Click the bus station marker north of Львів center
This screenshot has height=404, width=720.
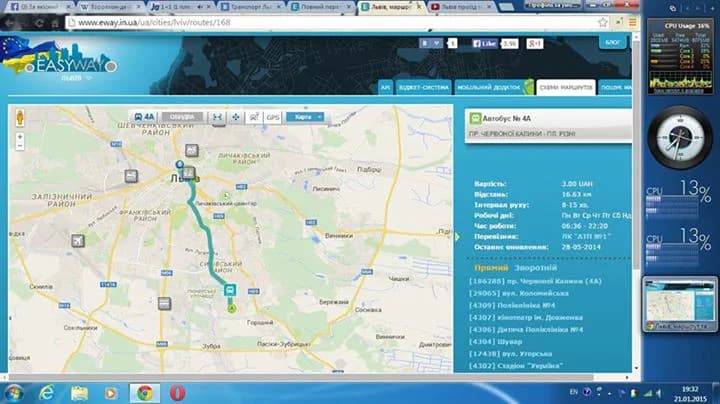[192, 150]
